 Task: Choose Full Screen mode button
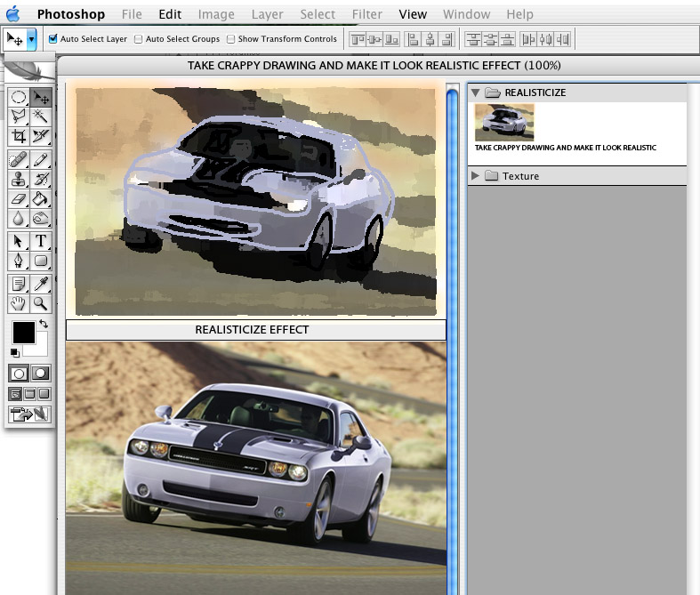pyautogui.click(x=44, y=394)
